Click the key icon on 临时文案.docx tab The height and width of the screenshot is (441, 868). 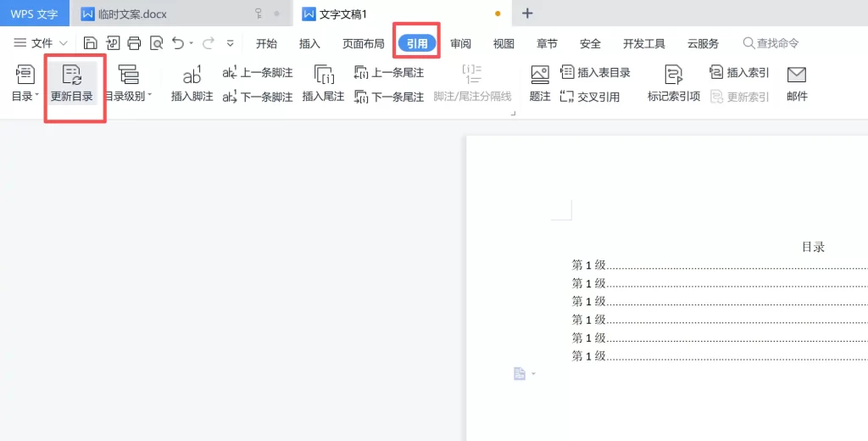click(x=258, y=14)
